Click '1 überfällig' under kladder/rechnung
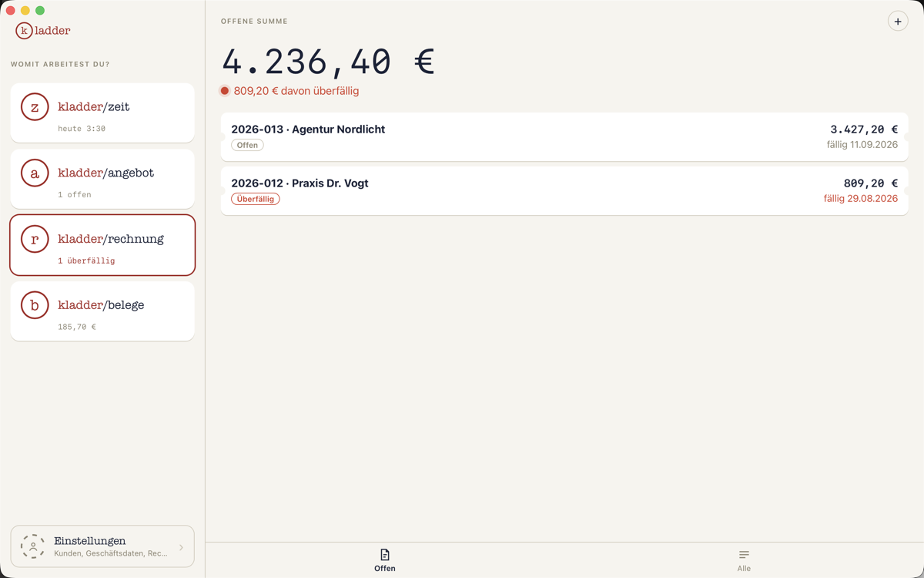 coord(86,261)
